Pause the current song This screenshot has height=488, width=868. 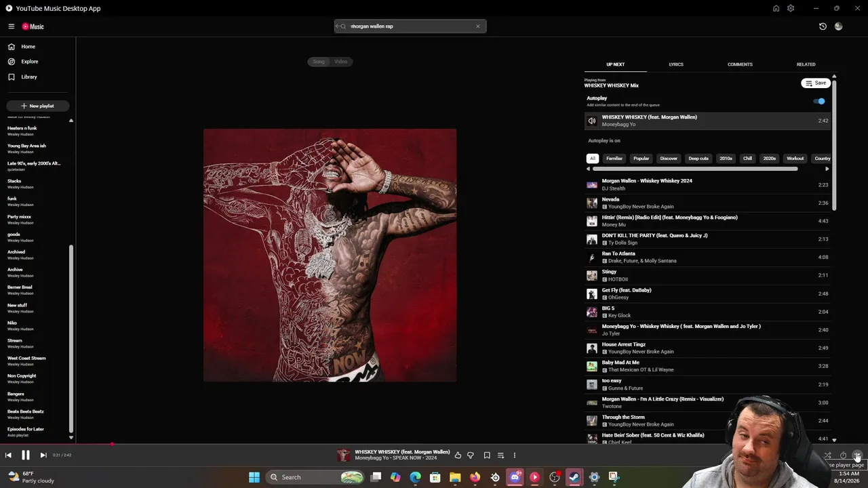click(25, 455)
